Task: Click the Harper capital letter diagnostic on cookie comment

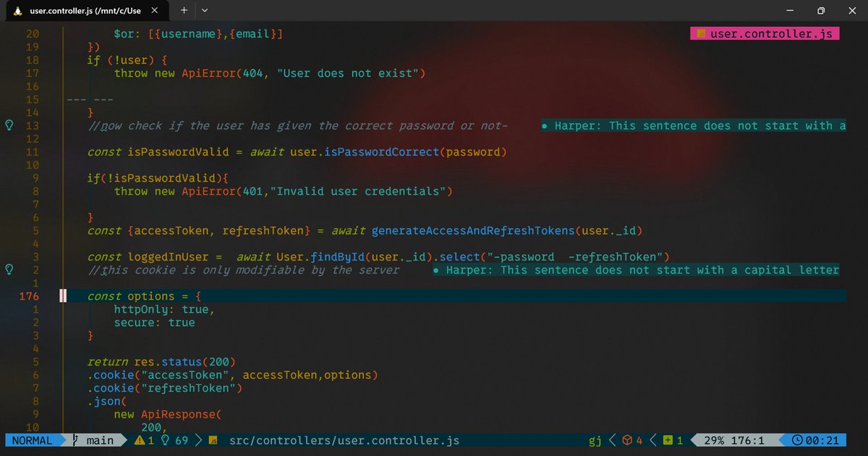Action: [x=636, y=270]
